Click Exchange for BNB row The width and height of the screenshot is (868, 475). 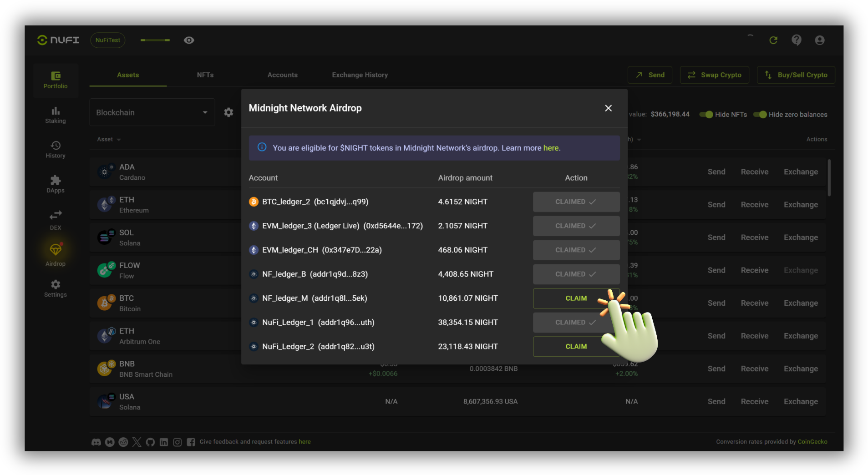[801, 369]
